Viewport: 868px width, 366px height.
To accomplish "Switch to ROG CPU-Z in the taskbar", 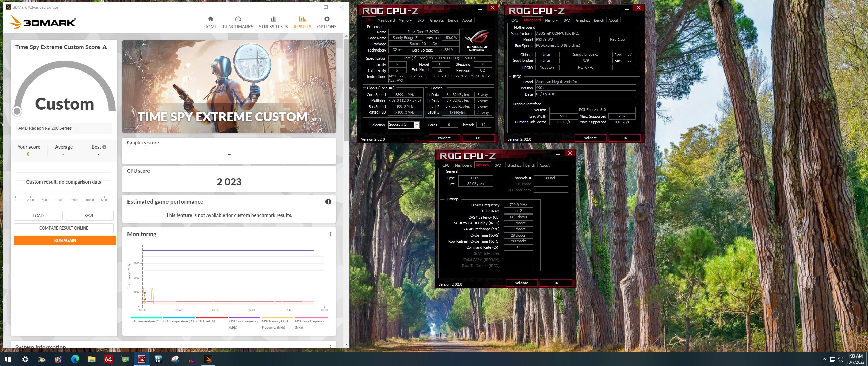I will [142, 359].
